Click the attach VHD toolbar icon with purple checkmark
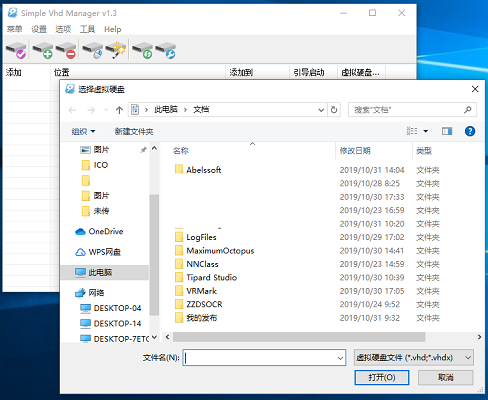 pyautogui.click(x=16, y=50)
